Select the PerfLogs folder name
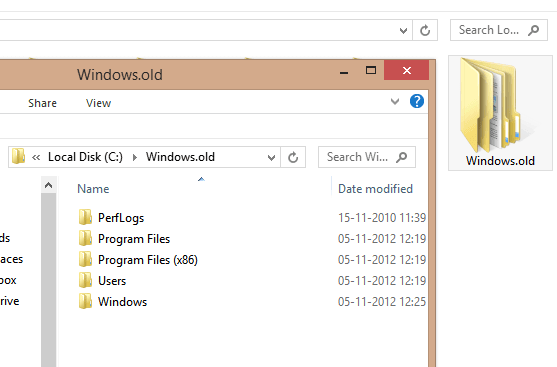This screenshot has width=557, height=367. pyautogui.click(x=121, y=218)
